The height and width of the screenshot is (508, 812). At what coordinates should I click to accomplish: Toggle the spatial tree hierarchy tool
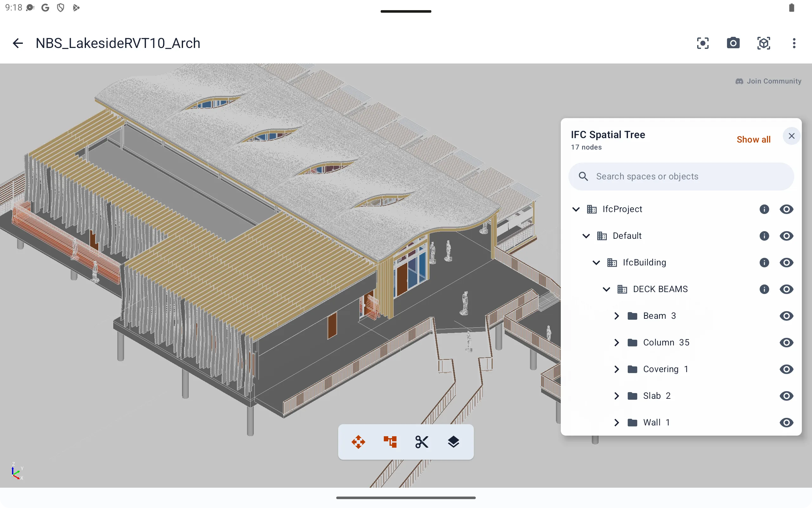(390, 442)
